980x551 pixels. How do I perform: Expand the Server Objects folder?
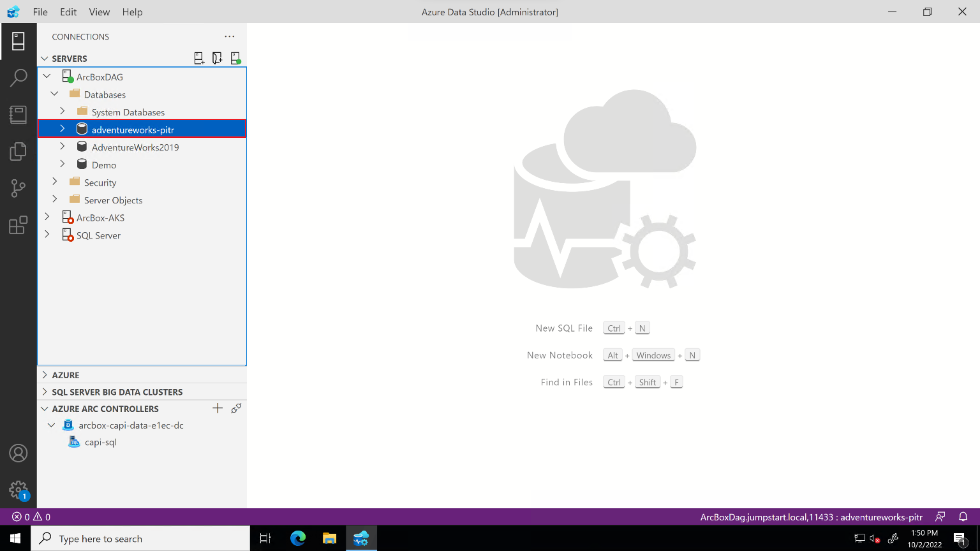(x=55, y=199)
